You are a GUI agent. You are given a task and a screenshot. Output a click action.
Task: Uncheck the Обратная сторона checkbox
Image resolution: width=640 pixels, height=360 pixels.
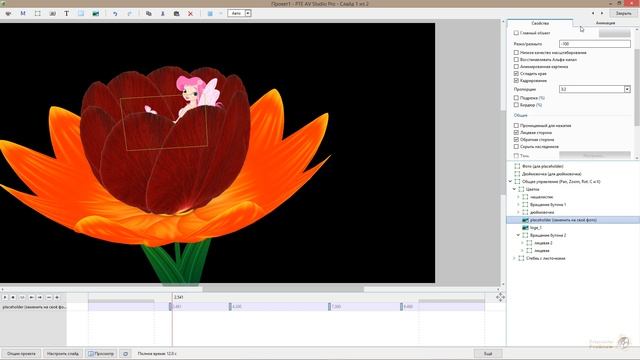(516, 140)
